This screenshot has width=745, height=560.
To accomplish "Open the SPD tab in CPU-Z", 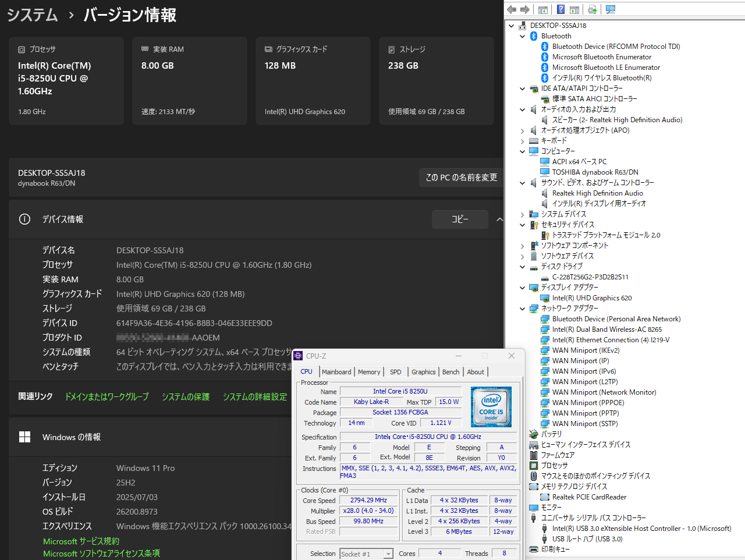I will tap(396, 372).
